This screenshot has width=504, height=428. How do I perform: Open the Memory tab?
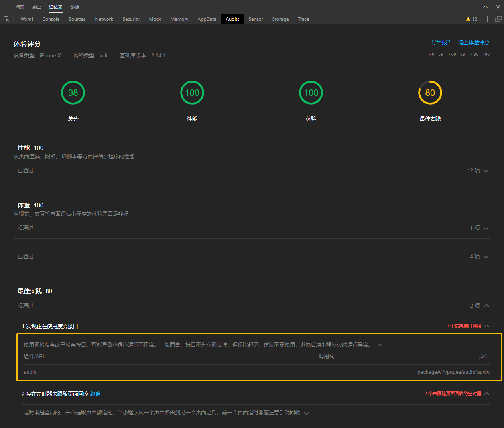179,19
